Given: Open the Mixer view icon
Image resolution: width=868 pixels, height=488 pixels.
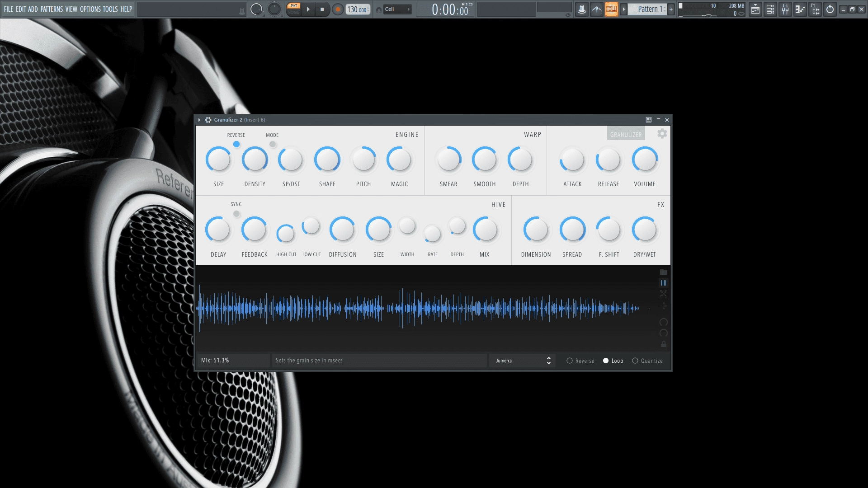Looking at the screenshot, I should tap(785, 9).
